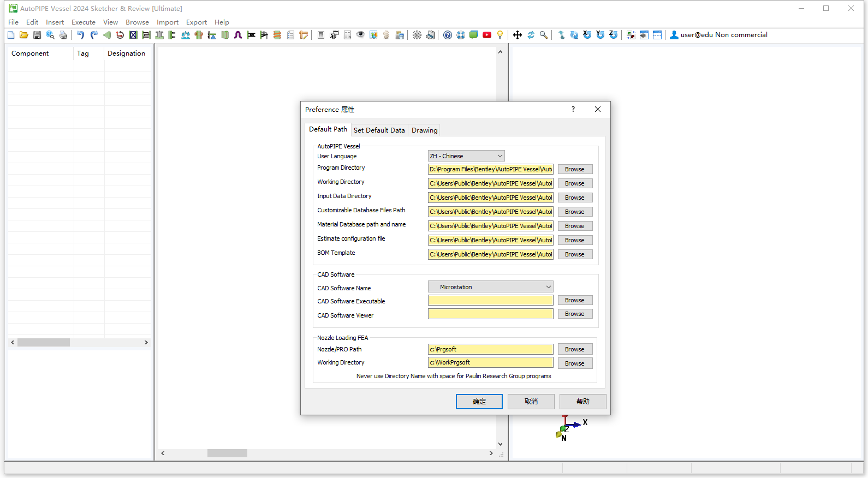868x478 pixels.
Task: Open print preview using the magnifier page icon
Action: pos(50,35)
